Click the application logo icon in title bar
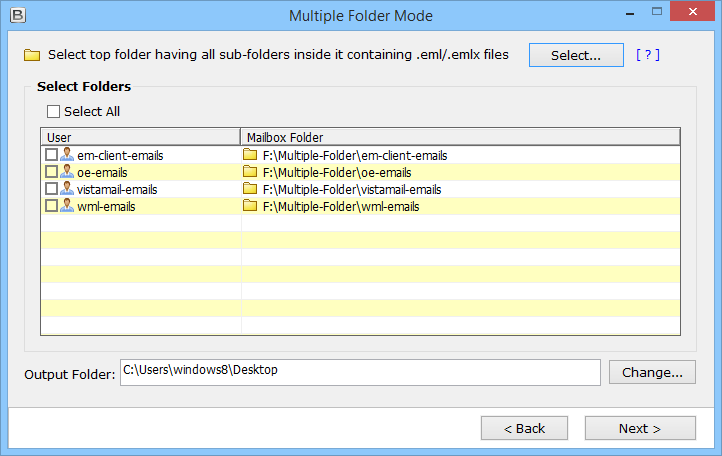 (17, 15)
